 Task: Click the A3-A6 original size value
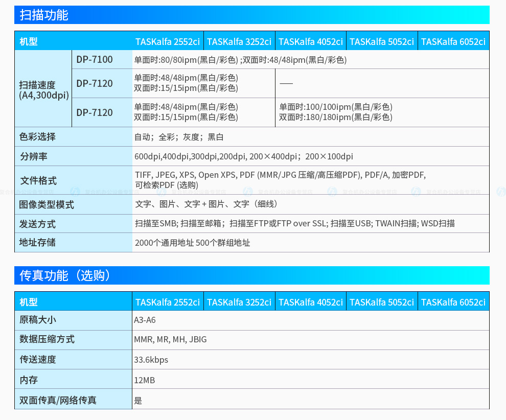point(145,320)
